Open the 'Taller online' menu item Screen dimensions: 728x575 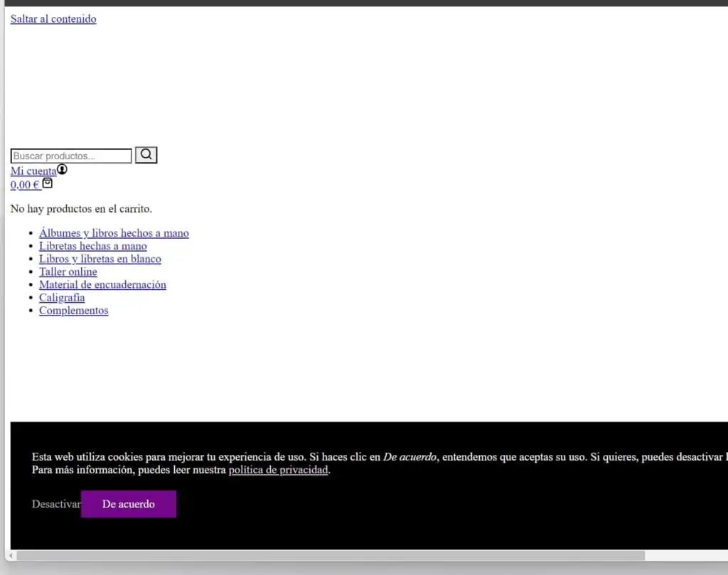tap(68, 272)
